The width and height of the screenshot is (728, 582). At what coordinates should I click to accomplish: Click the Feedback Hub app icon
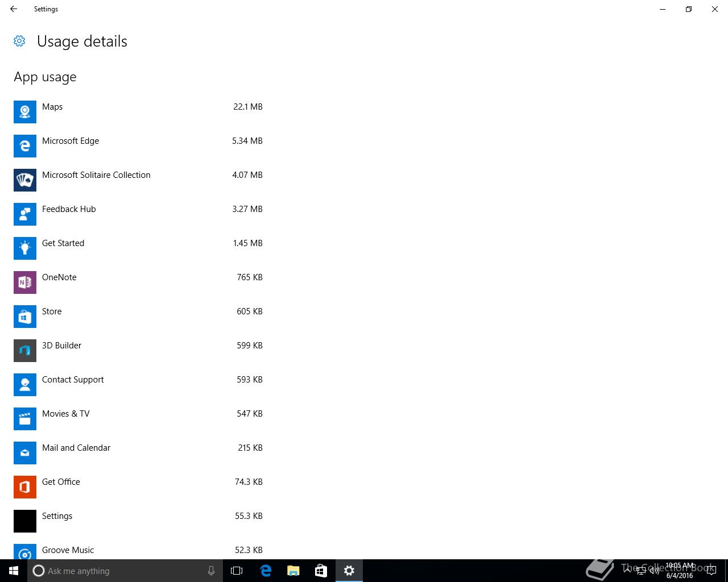tap(25, 214)
